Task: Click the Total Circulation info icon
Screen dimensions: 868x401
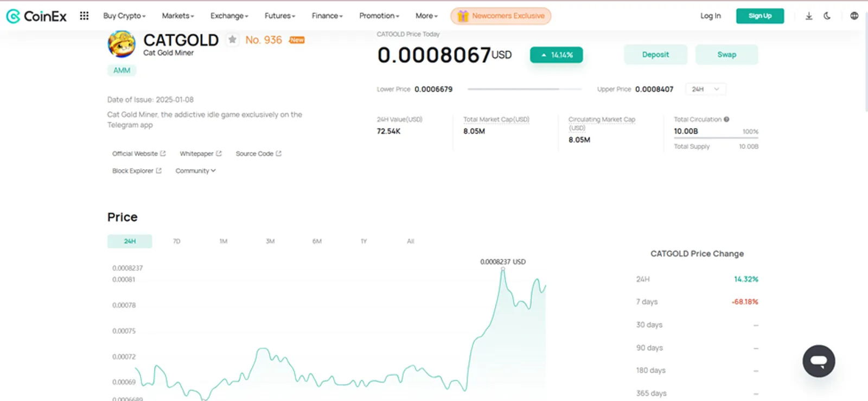Action: pyautogui.click(x=726, y=119)
